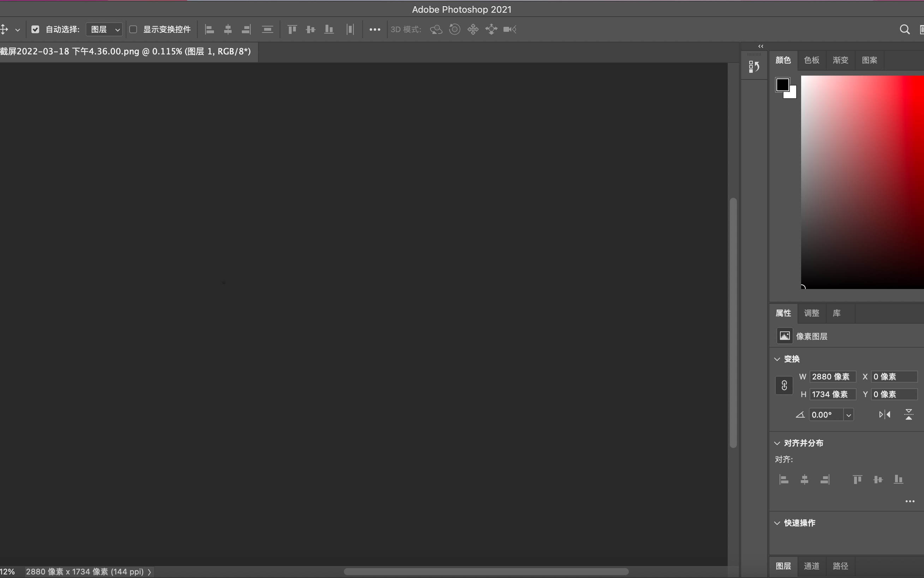Click the align top edges icon
The width and height of the screenshot is (924, 578).
pos(291,29)
